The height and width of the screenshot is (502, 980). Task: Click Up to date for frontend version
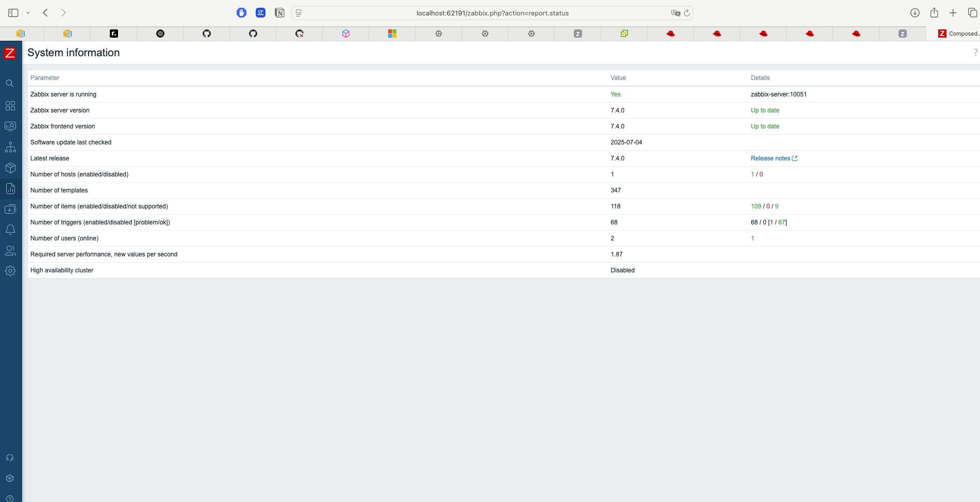pyautogui.click(x=765, y=126)
